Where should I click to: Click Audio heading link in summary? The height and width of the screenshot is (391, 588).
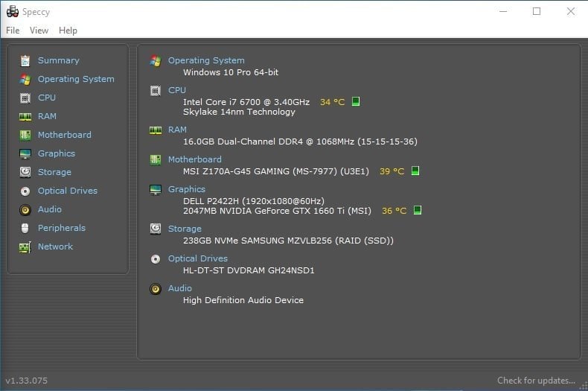click(x=180, y=288)
